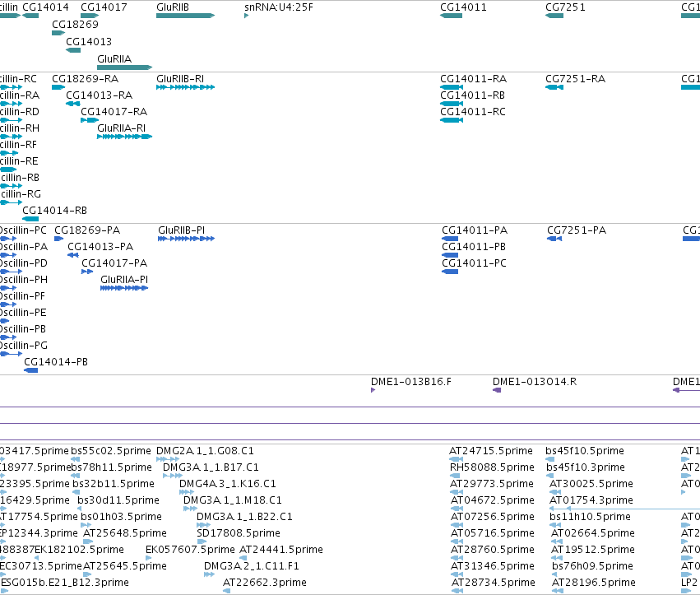Select the CG7251 gene label
The height and width of the screenshot is (595, 700).
pyautogui.click(x=565, y=7)
